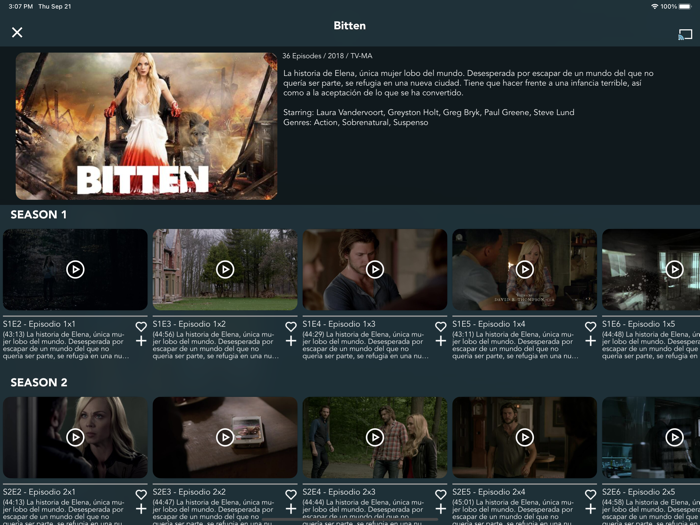
Task: Tap the Starring cast line
Action: coord(429,112)
